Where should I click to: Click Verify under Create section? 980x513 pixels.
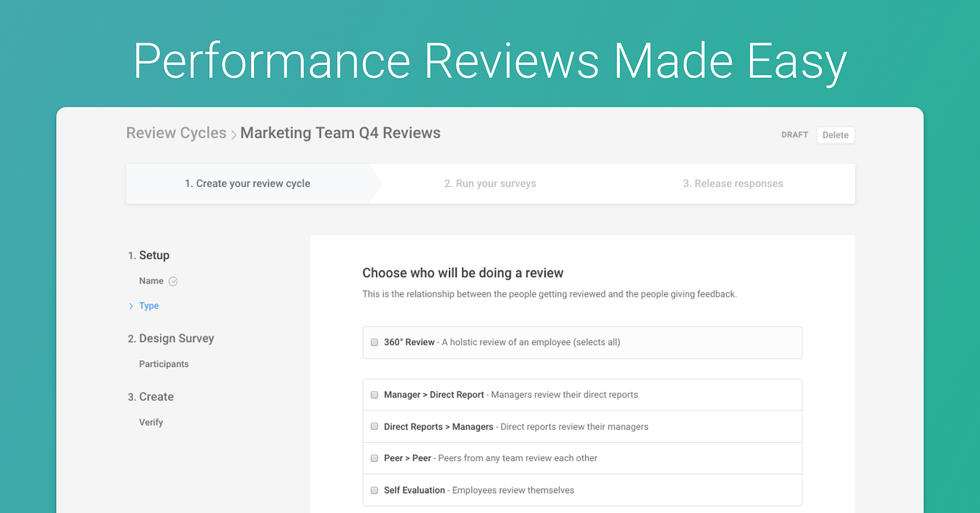(151, 422)
